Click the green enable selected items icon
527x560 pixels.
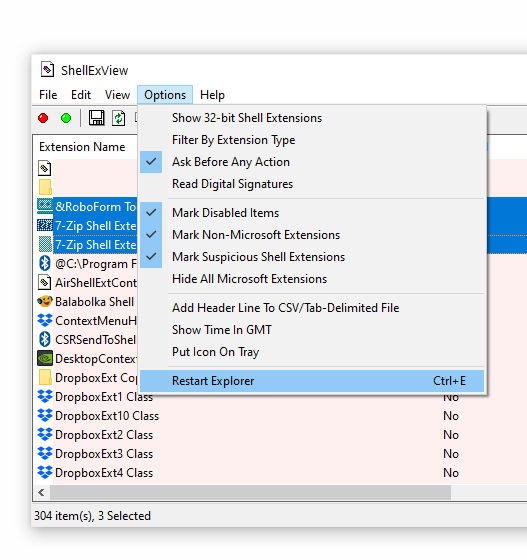(66, 118)
